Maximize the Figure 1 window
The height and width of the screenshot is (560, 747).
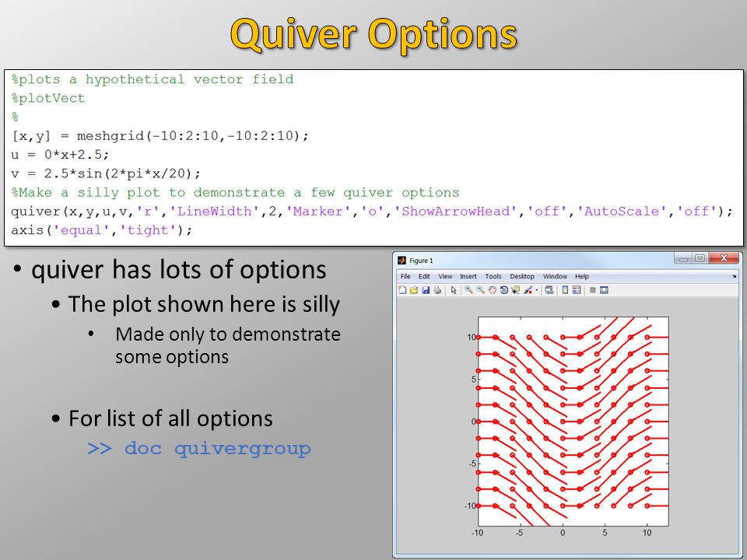(x=700, y=258)
